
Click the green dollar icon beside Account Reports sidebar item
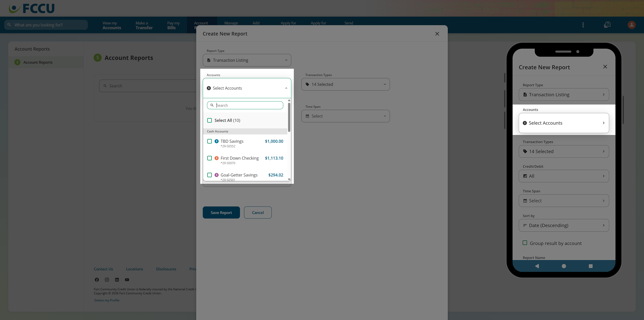coord(17,62)
